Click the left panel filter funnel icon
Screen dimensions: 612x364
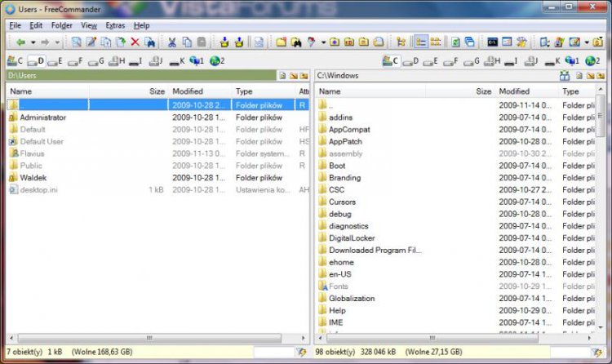tap(301, 352)
